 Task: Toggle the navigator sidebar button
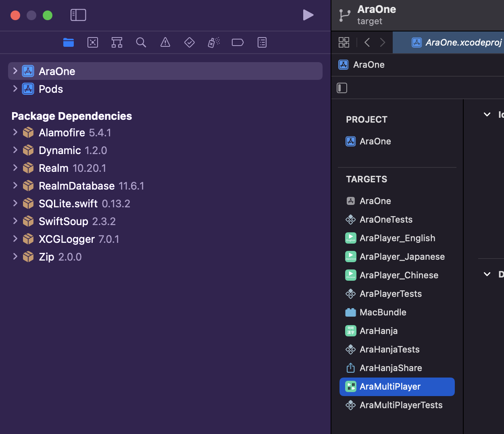click(x=78, y=15)
